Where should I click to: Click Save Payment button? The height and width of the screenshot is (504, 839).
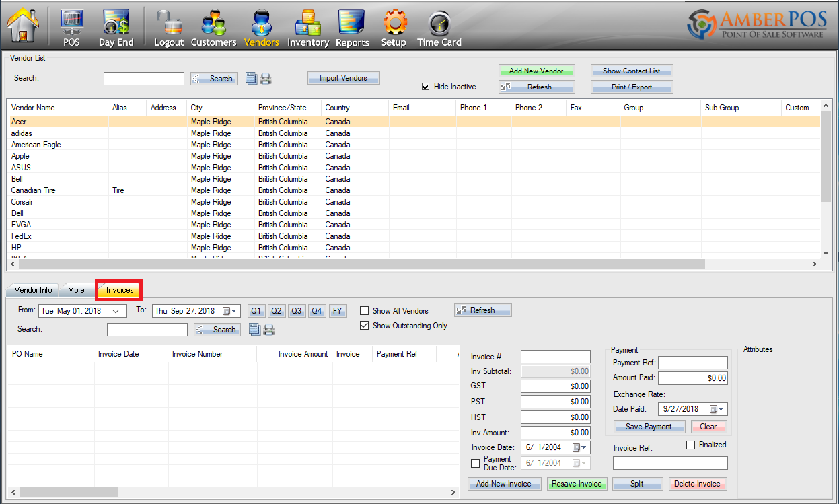point(649,427)
